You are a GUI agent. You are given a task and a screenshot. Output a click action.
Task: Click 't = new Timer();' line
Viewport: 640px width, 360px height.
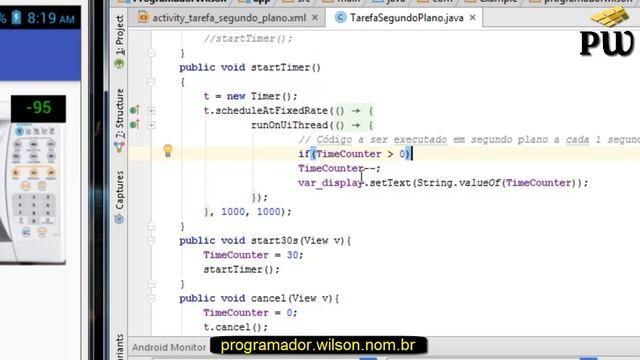pyautogui.click(x=250, y=96)
